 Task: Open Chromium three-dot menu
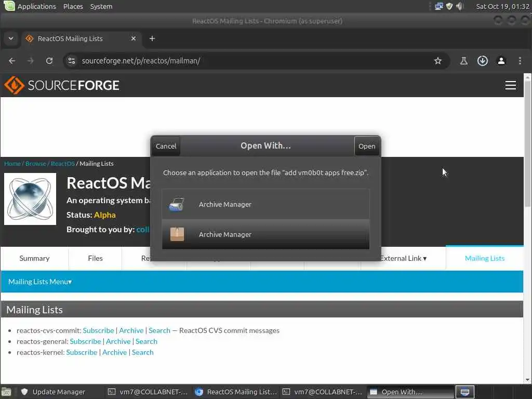point(520,61)
